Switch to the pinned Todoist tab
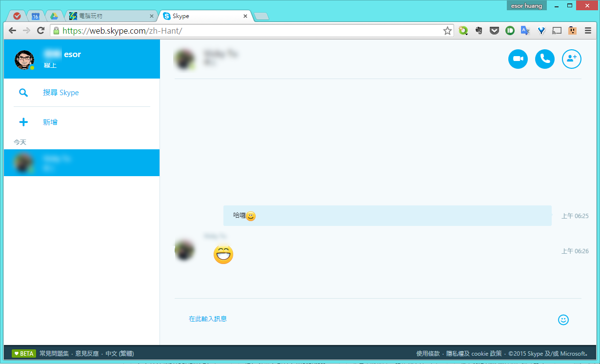The image size is (600, 364). click(x=17, y=16)
